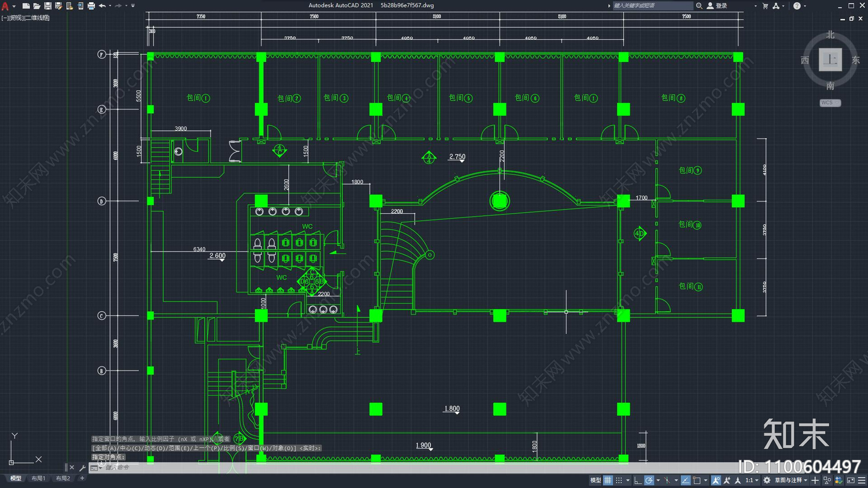Open the 草图与注释 workspace dropdown
868x488 pixels.
[791, 480]
